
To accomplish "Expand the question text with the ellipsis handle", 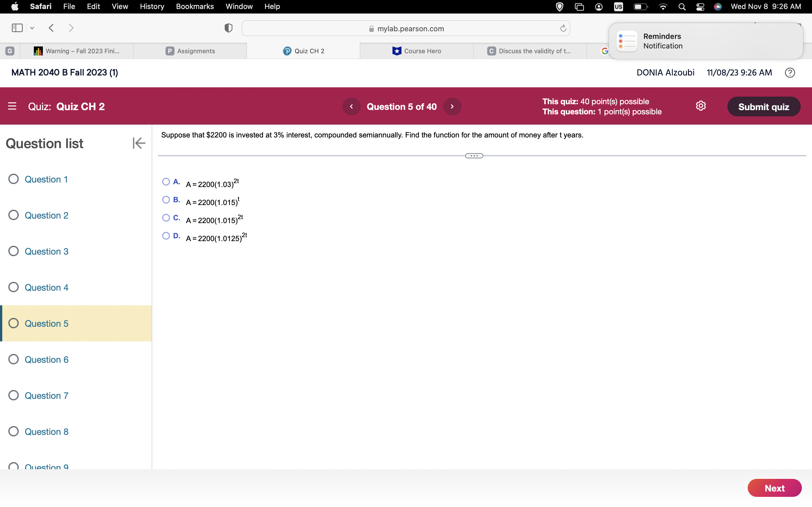I will pos(473,155).
